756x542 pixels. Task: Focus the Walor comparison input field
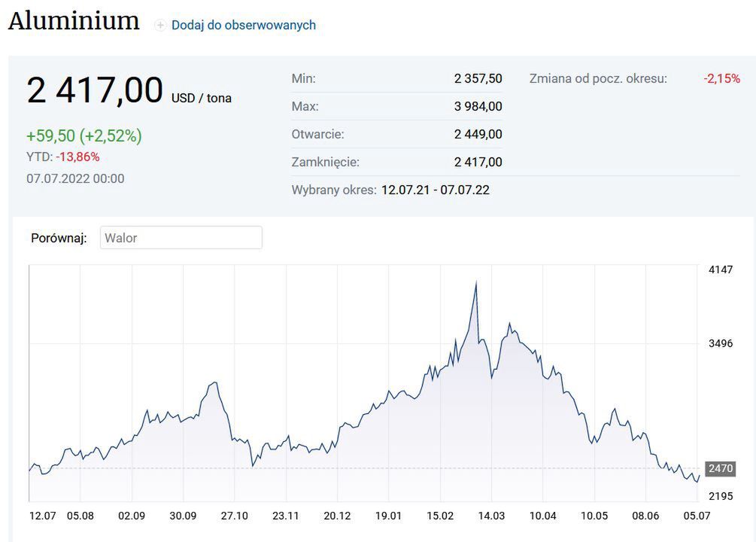tap(181, 237)
